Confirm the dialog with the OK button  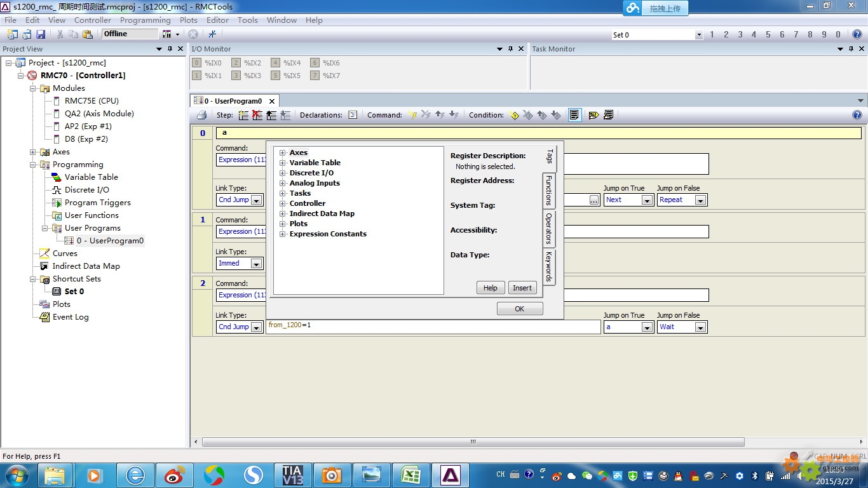tap(520, 309)
